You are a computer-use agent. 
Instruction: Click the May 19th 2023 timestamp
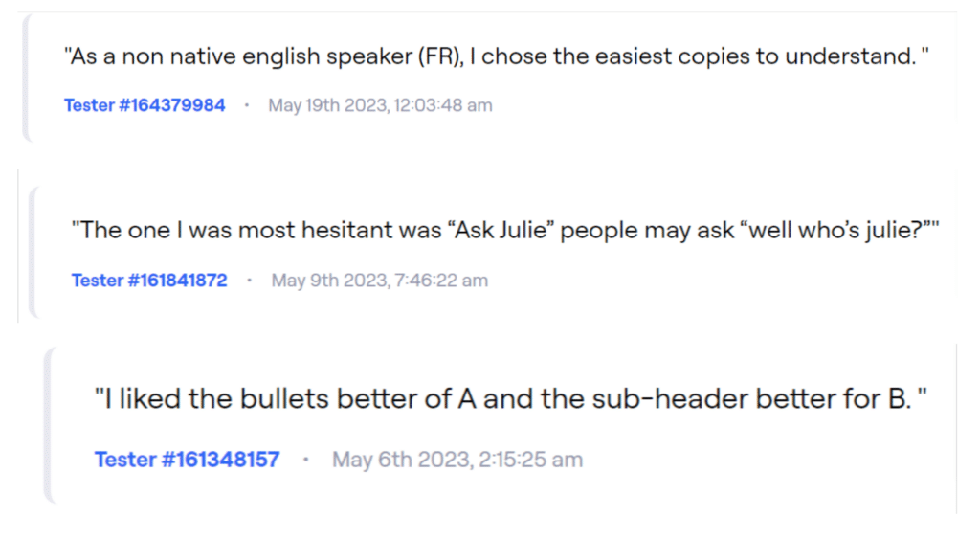point(380,105)
